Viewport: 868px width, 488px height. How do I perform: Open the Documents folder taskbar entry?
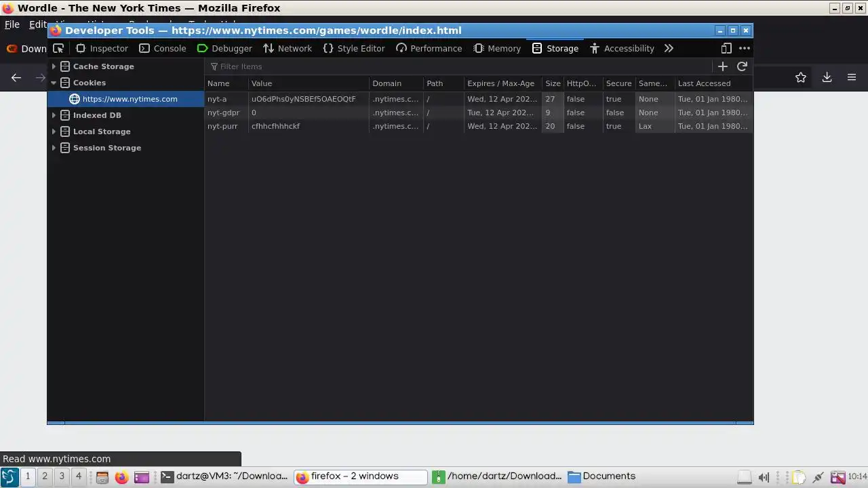coord(602,476)
